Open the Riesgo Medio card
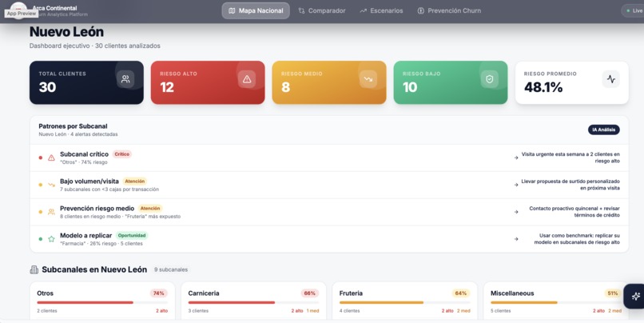This screenshot has height=323, width=644. pyautogui.click(x=329, y=82)
